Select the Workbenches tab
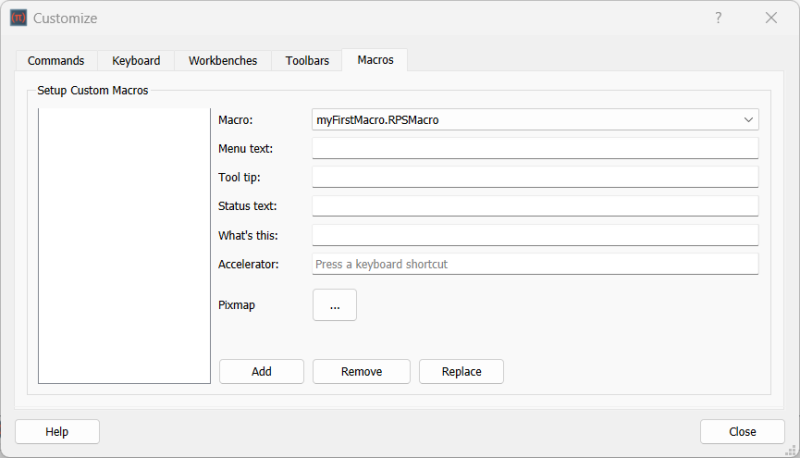The height and width of the screenshot is (458, 800). 223,61
